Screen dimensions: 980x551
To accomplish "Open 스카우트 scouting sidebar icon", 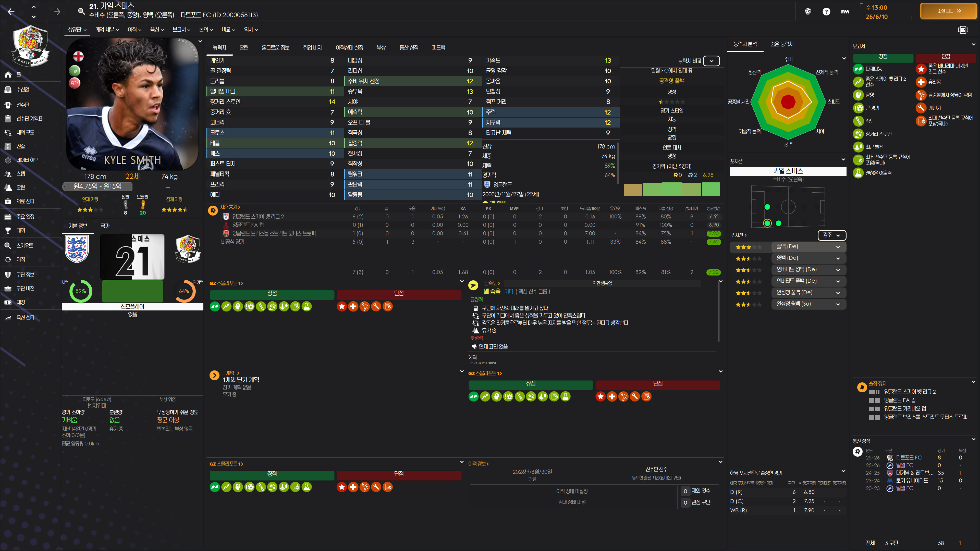I will pos(8,246).
